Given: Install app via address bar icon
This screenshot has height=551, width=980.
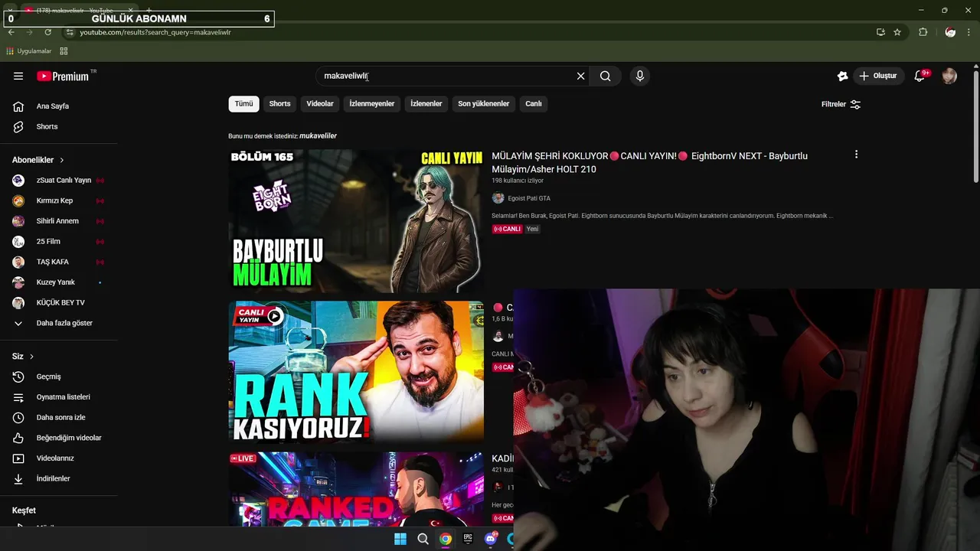Looking at the screenshot, I should coord(880,32).
